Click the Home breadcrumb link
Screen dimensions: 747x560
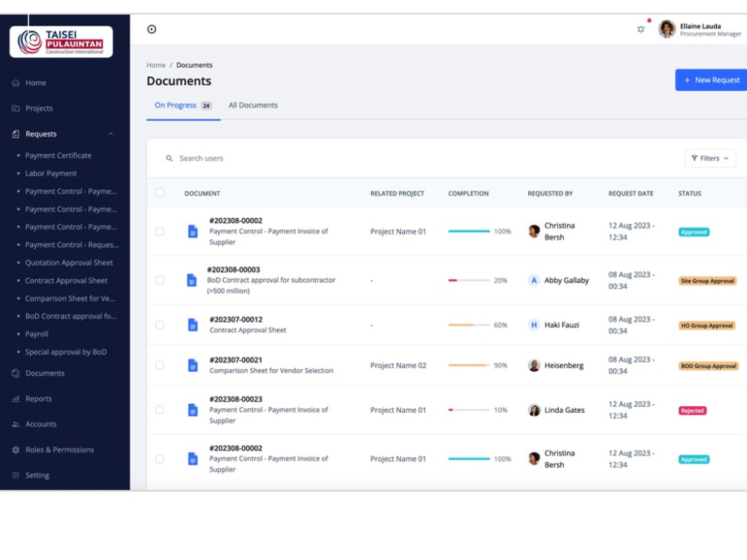point(156,65)
